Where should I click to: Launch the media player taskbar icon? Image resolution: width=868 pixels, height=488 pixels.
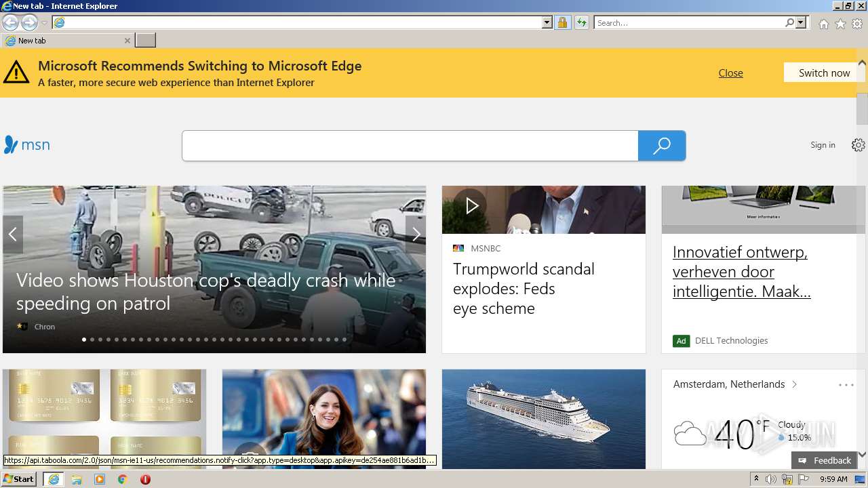(100, 479)
